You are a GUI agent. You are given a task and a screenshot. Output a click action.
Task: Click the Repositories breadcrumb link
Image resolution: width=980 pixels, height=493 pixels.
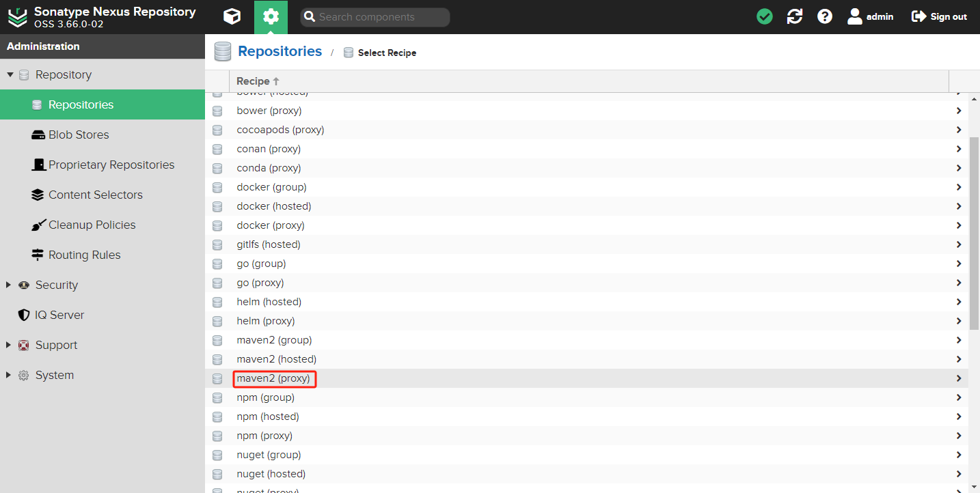(280, 51)
